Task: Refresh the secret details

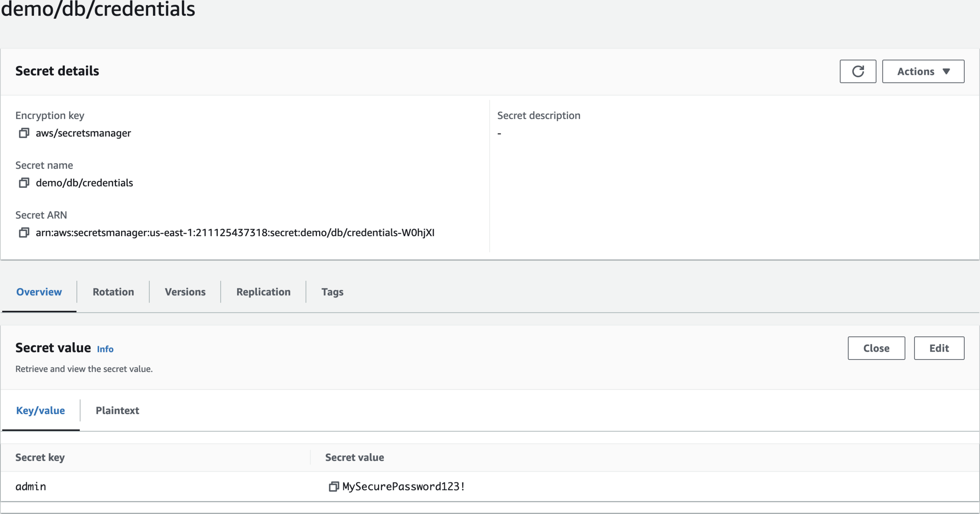Action: [x=858, y=71]
